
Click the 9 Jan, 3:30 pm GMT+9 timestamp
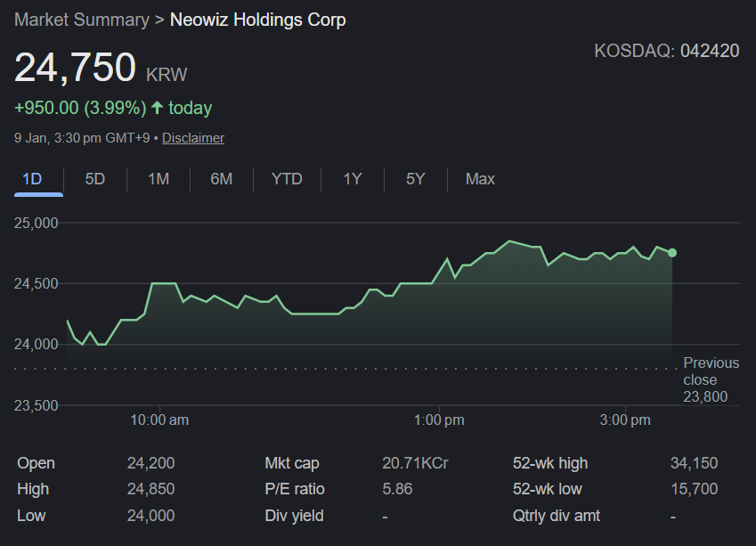[x=82, y=138]
